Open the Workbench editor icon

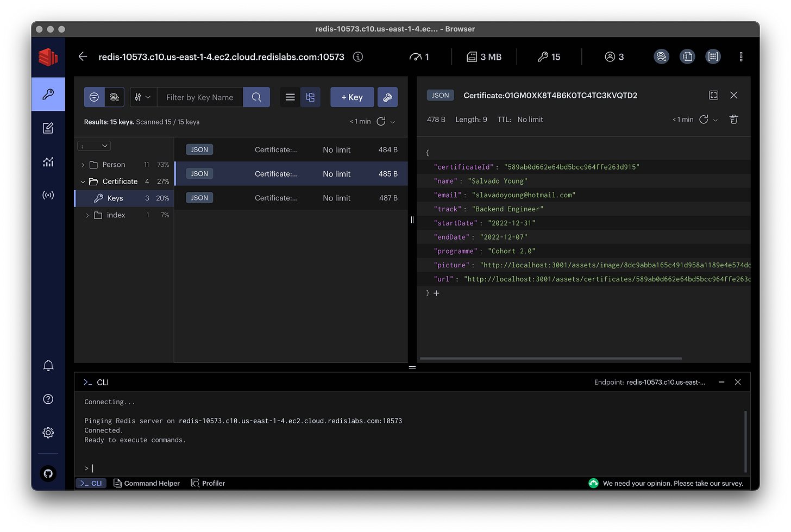click(x=48, y=128)
